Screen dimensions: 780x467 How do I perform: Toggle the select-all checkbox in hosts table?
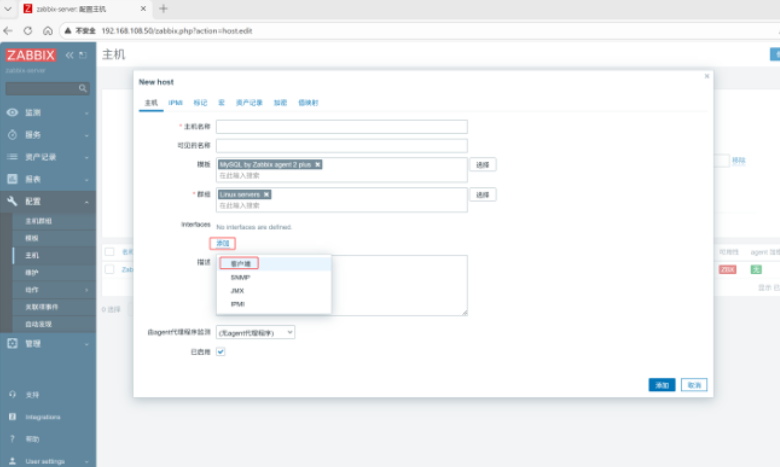pos(109,252)
